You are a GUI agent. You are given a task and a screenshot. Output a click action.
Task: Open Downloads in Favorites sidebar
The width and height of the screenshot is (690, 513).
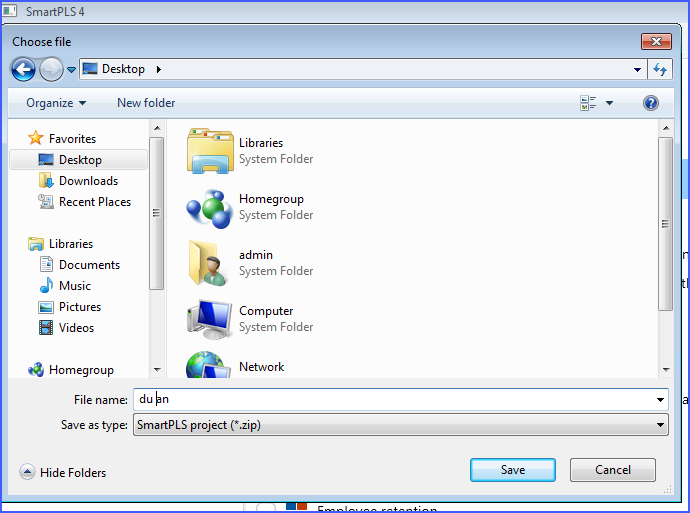(88, 181)
